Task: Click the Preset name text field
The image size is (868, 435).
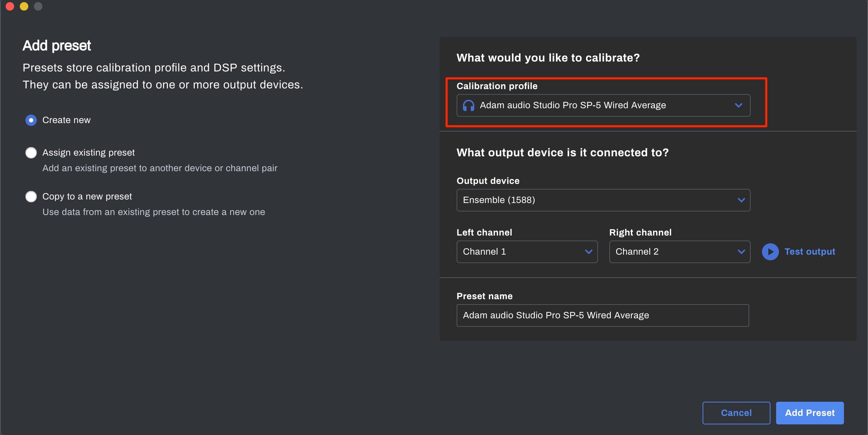Action: pos(603,315)
